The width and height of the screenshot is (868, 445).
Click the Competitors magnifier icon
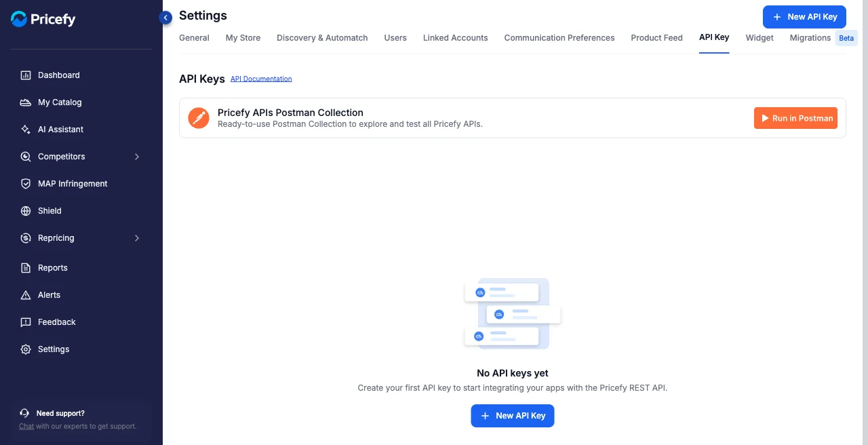coord(26,157)
